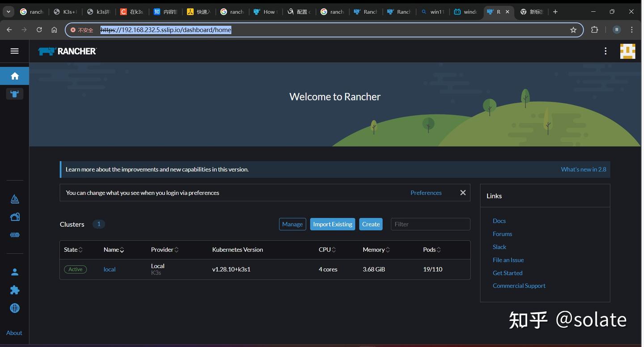The image size is (644, 347).
Task: Click the Kubernetes Version column header
Action: click(x=237, y=250)
